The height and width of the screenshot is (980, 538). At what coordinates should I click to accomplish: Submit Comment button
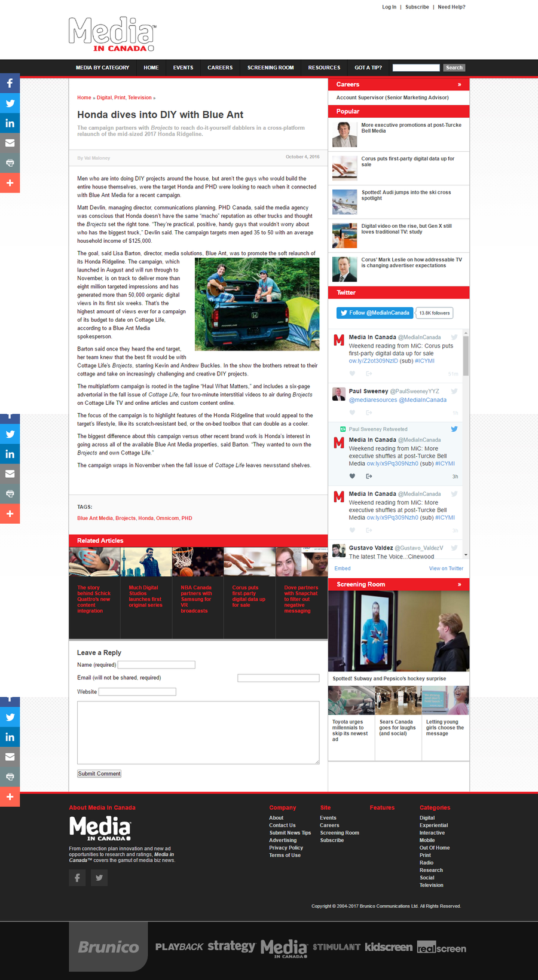tap(99, 774)
